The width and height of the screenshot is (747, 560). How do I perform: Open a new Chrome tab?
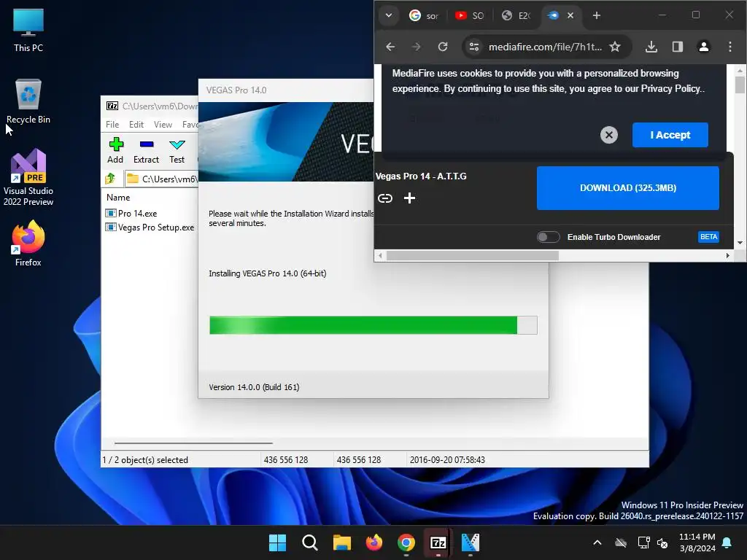click(597, 16)
